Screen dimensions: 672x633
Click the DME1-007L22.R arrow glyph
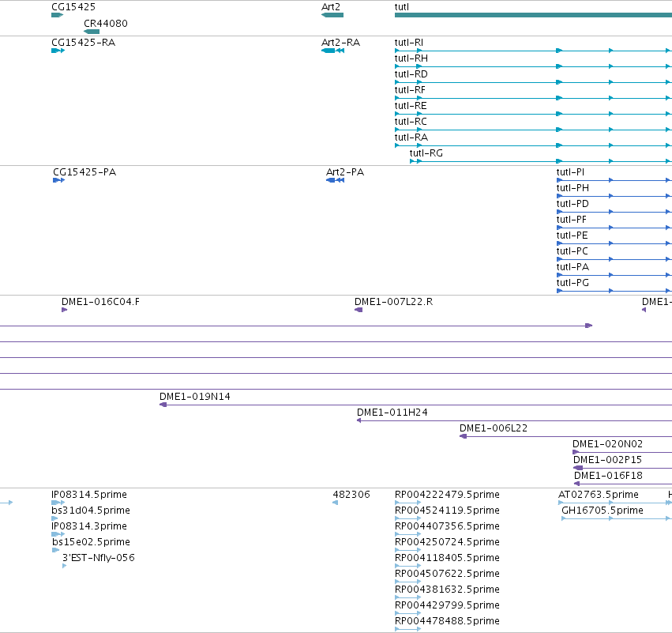coord(359,310)
